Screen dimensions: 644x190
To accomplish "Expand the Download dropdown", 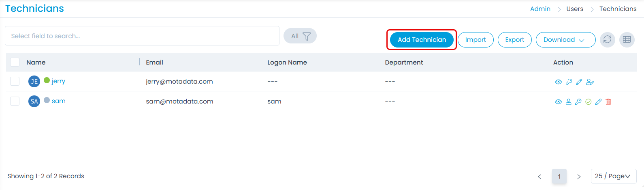I will [x=565, y=40].
